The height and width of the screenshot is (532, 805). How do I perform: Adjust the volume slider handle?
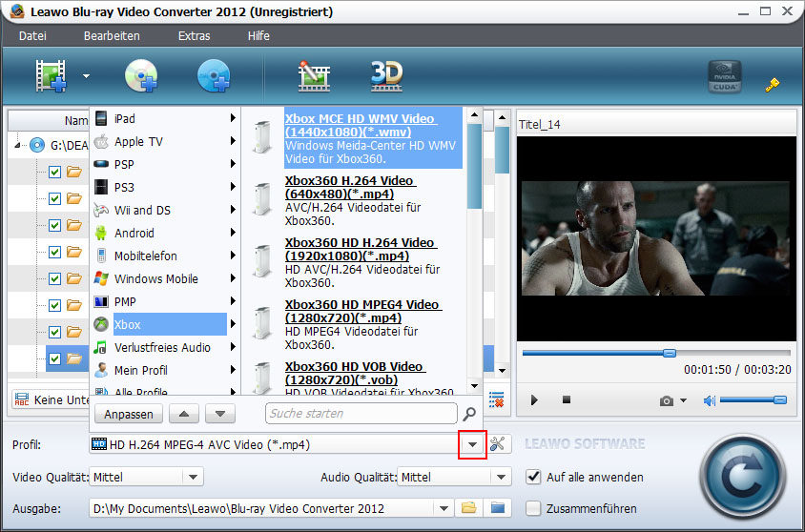(780, 399)
